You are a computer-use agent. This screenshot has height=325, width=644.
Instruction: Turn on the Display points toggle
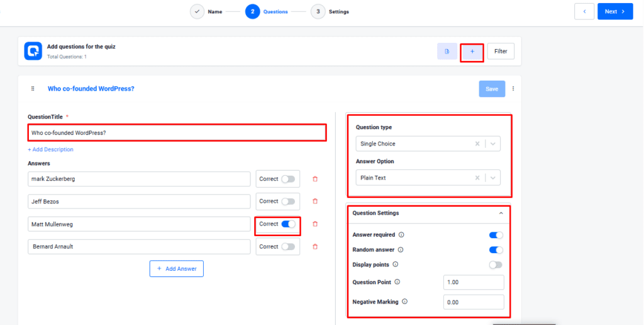coord(496,265)
